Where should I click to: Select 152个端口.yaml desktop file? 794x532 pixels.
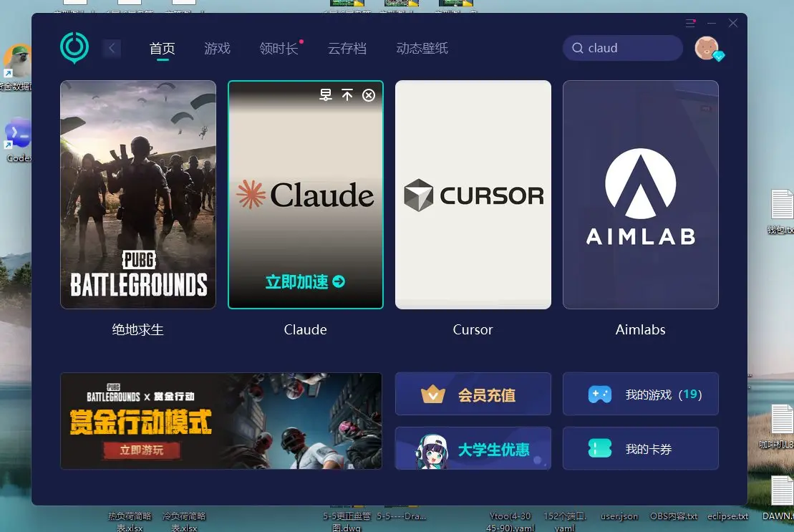(565, 521)
